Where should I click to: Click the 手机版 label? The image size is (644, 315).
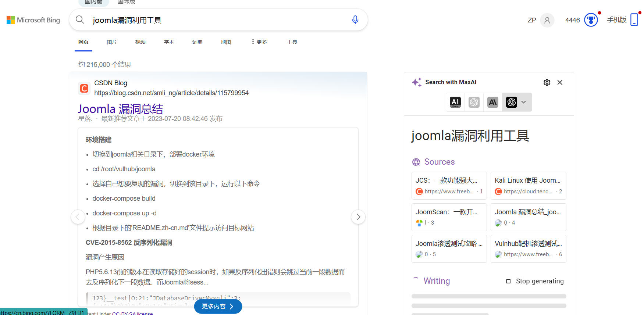(617, 20)
